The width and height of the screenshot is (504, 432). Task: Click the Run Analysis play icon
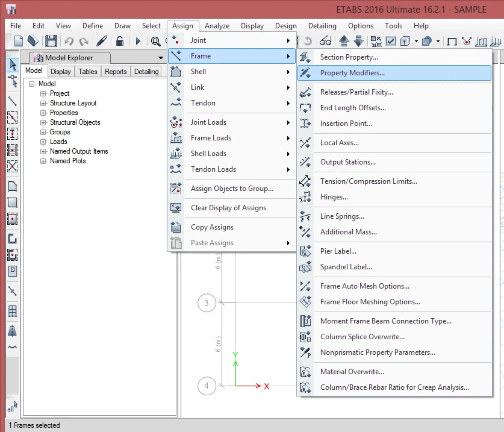tap(138, 41)
